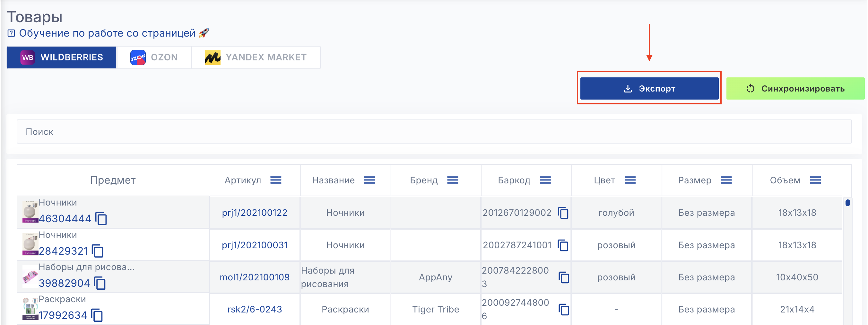The width and height of the screenshot is (868, 325).
Task: Open the Цвет column menu
Action: (630, 180)
